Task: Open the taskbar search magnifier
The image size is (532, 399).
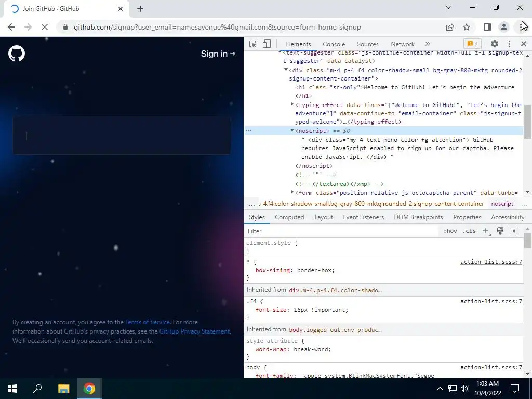Action: (x=37, y=389)
